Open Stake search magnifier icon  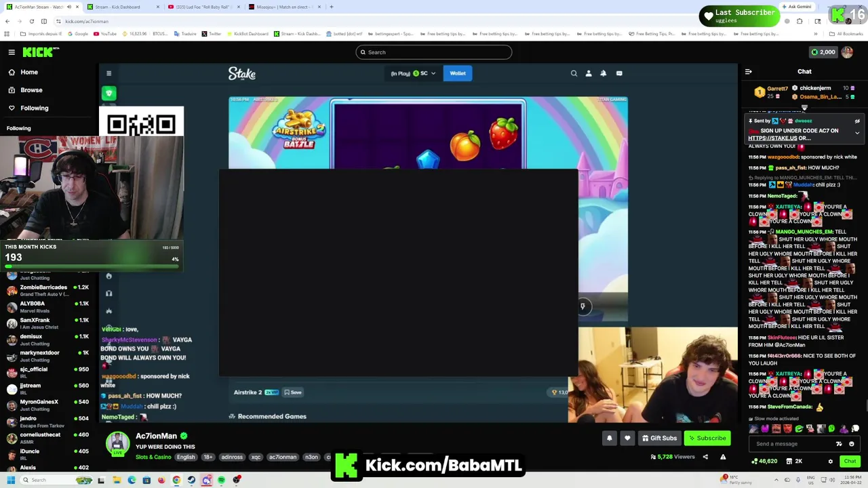coord(574,73)
